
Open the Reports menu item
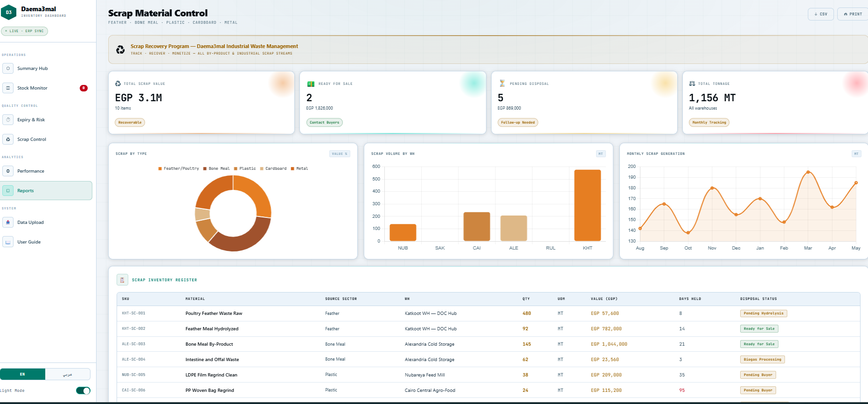[46, 191]
